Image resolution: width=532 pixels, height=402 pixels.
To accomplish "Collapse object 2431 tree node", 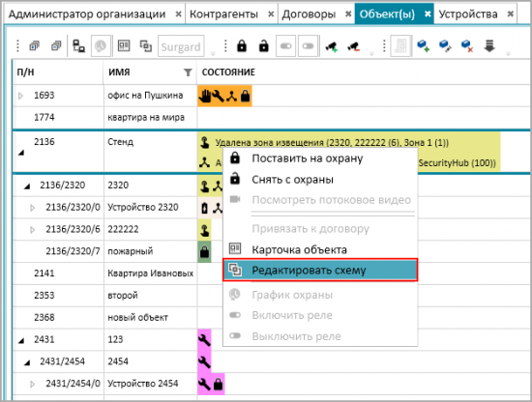I will click(21, 340).
